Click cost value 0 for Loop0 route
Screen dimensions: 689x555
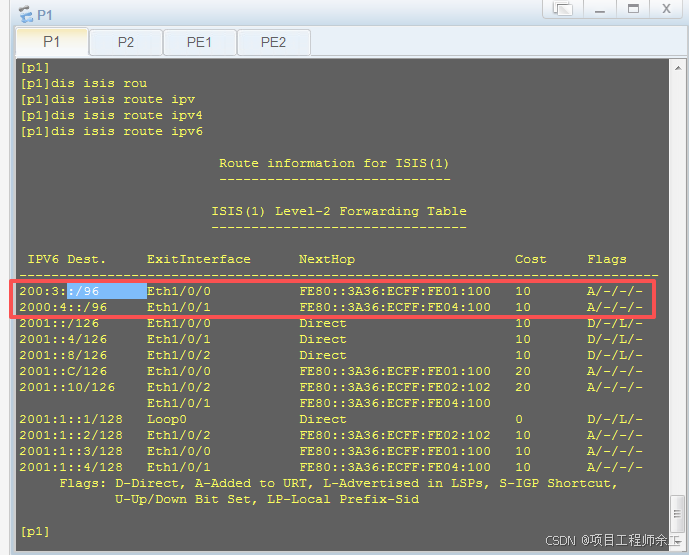coord(519,419)
